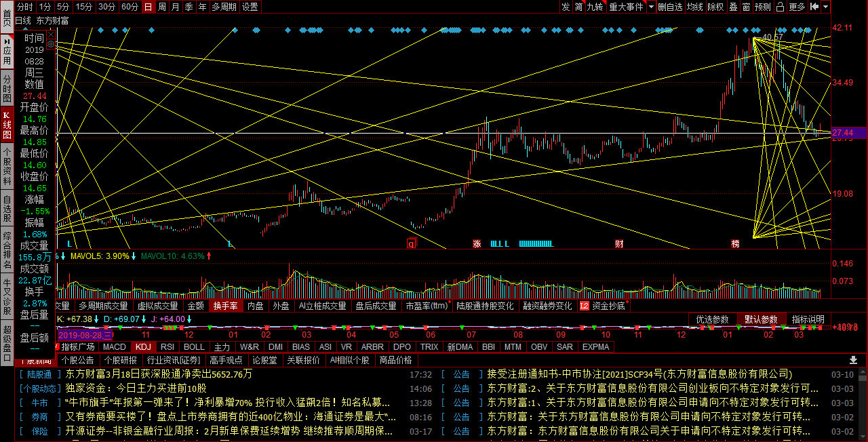Click the red 涨 marker on the chart
Screen dimensions: 868x442
coord(477,243)
